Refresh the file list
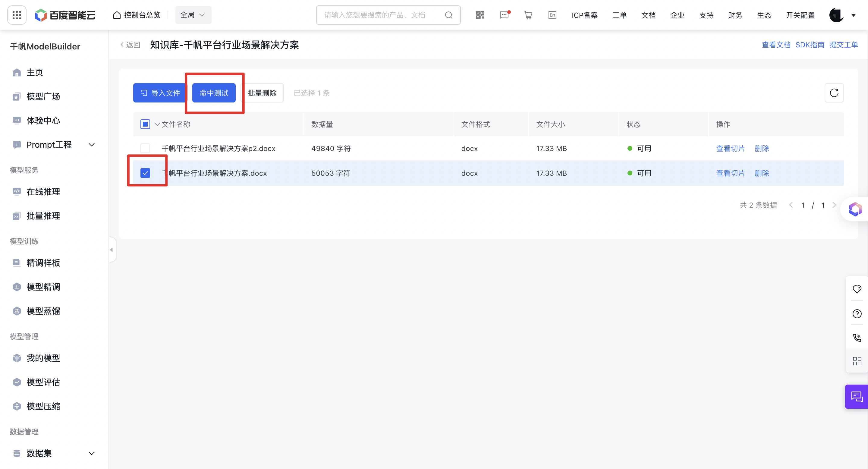Image resolution: width=868 pixels, height=469 pixels. point(834,93)
